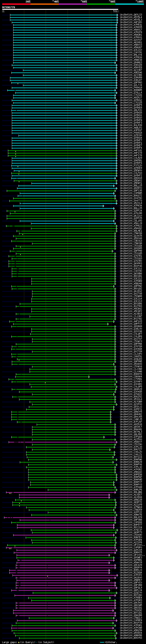Screen dimensions: 146x644
Task: Select the label UniRef100_C8KH64
Action: pyautogui.click(x=131, y=377)
